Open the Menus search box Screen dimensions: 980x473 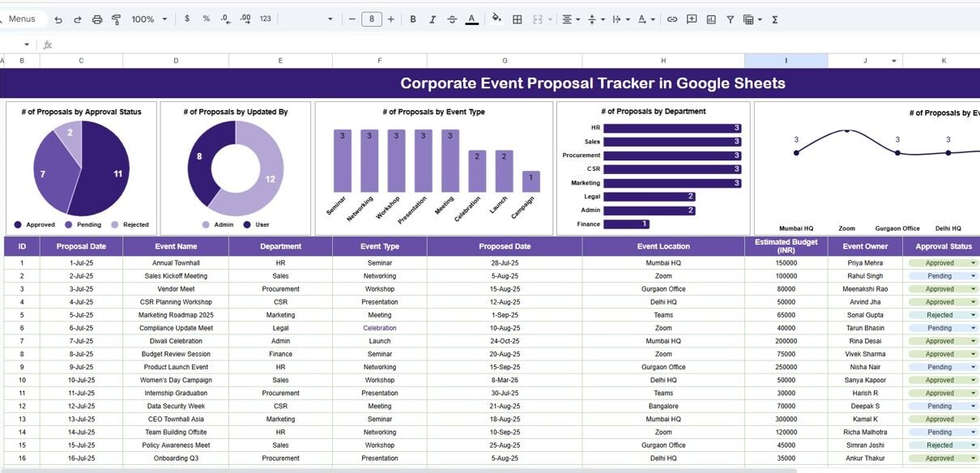pyautogui.click(x=23, y=19)
